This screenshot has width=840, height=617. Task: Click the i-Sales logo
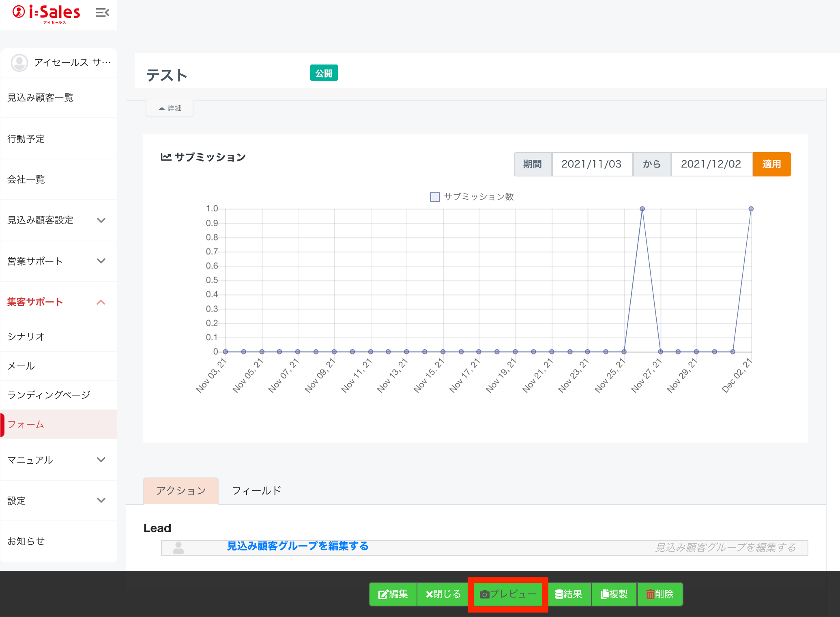pyautogui.click(x=47, y=13)
